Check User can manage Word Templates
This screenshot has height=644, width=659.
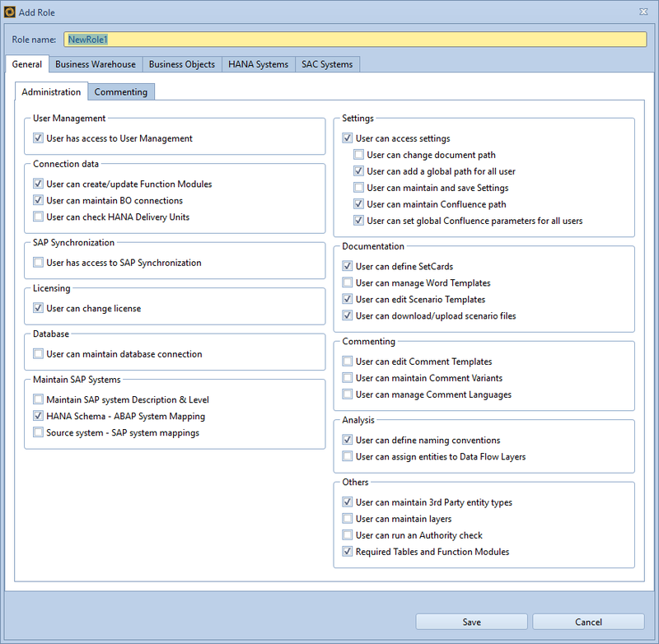tap(348, 282)
